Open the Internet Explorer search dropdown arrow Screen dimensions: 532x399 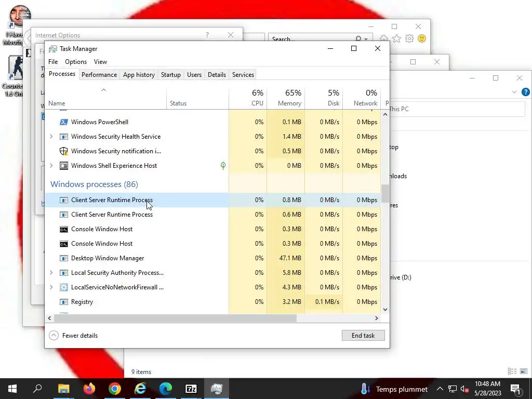(366, 39)
